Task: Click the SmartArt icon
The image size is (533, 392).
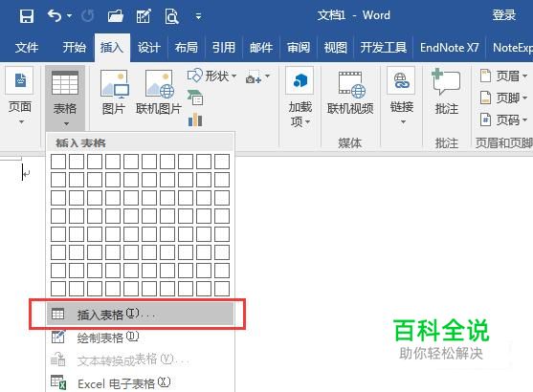Action: (195, 98)
